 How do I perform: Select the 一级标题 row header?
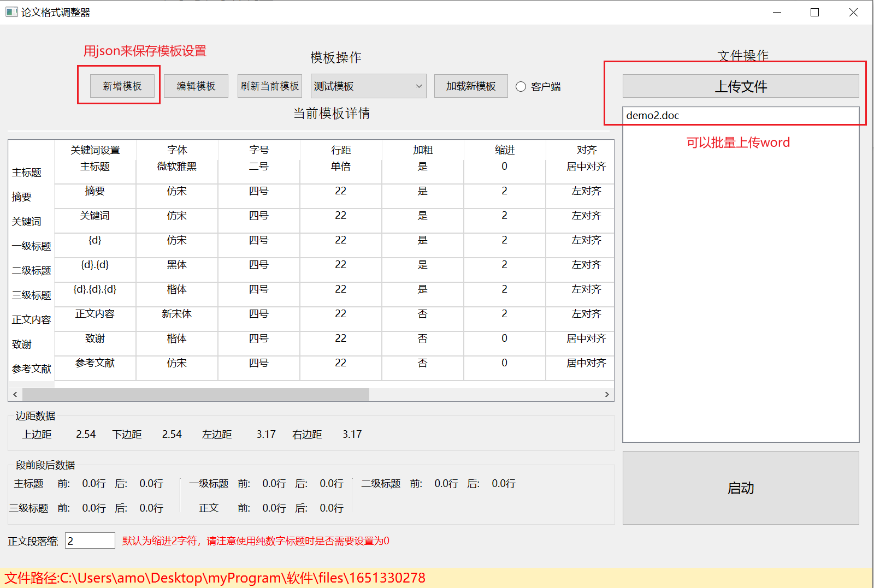[31, 246]
